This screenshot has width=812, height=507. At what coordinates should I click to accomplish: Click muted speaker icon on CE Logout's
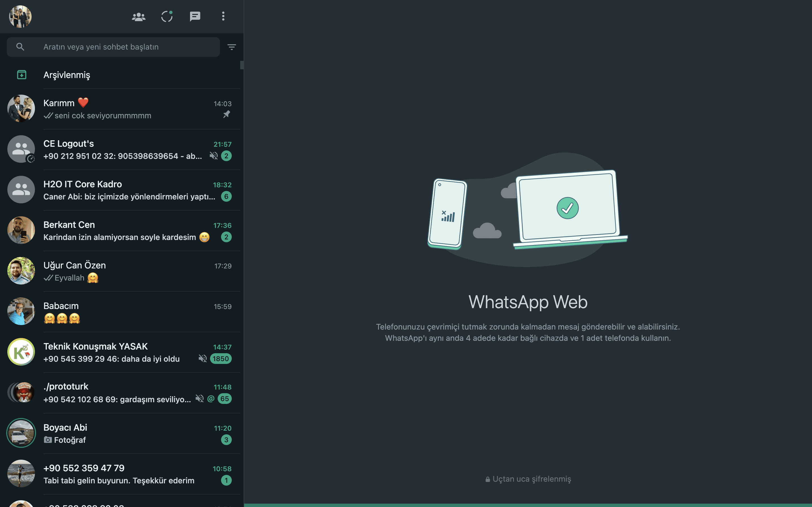[x=213, y=155]
